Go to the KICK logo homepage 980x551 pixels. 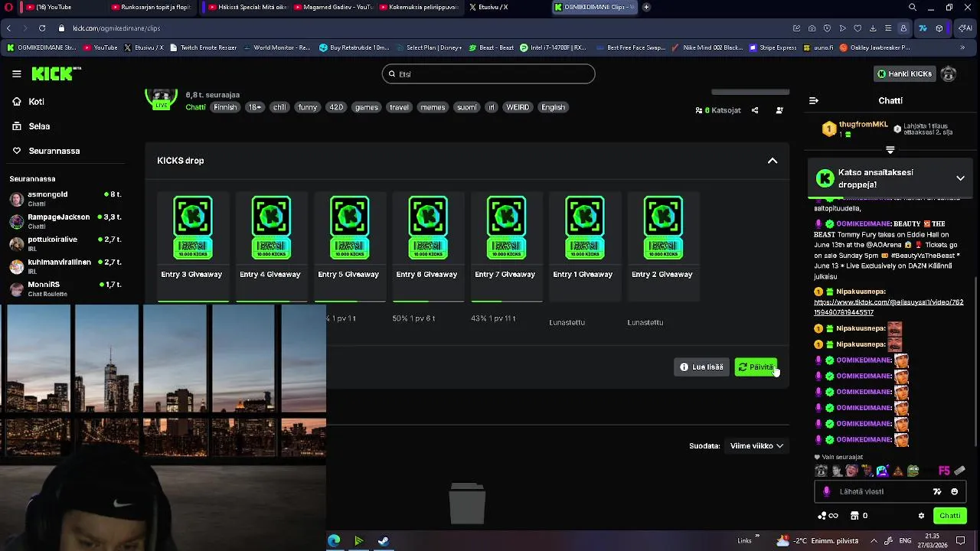click(x=56, y=73)
